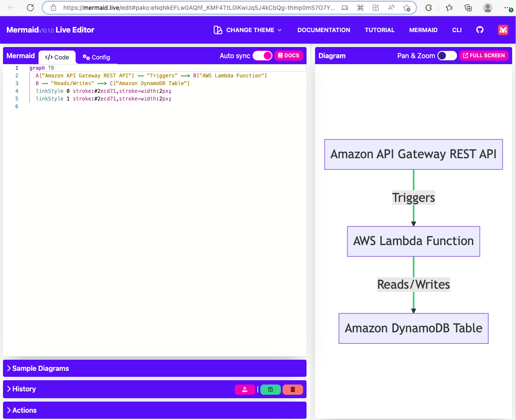Open the CLI menu link

pyautogui.click(x=457, y=30)
